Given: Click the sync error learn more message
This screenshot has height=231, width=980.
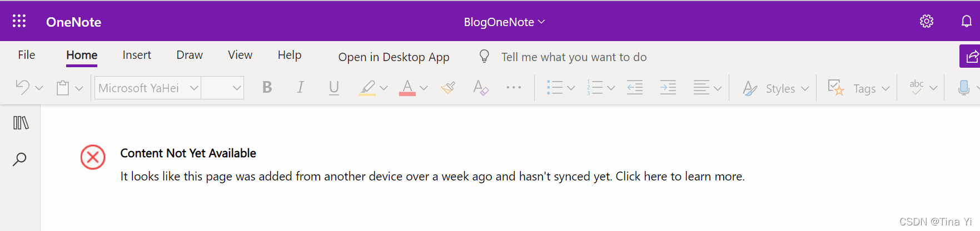Looking at the screenshot, I should click(x=432, y=176).
